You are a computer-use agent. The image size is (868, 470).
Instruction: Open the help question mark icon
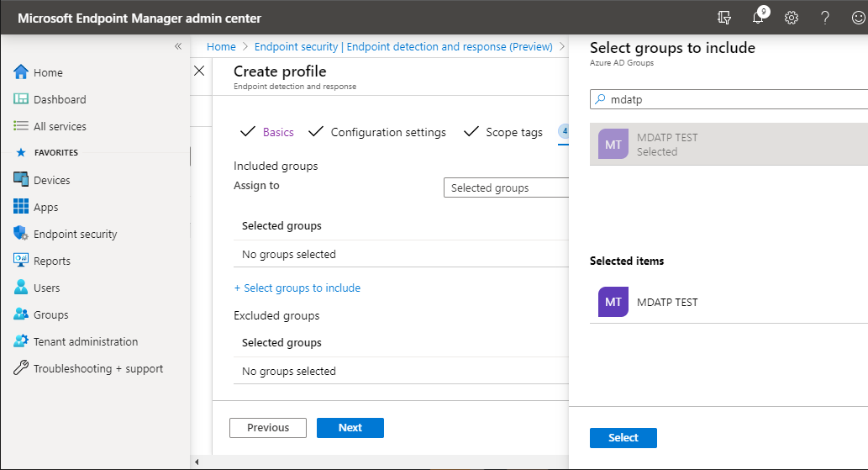825,18
